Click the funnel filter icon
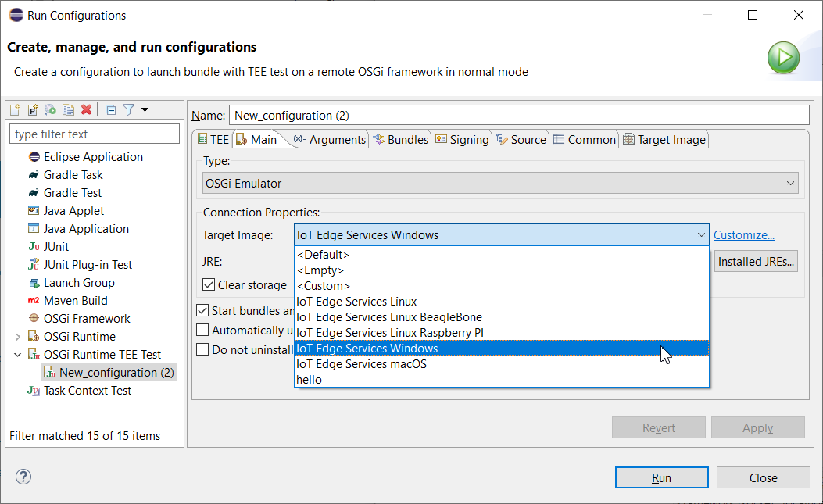The width and height of the screenshot is (823, 504). (128, 110)
